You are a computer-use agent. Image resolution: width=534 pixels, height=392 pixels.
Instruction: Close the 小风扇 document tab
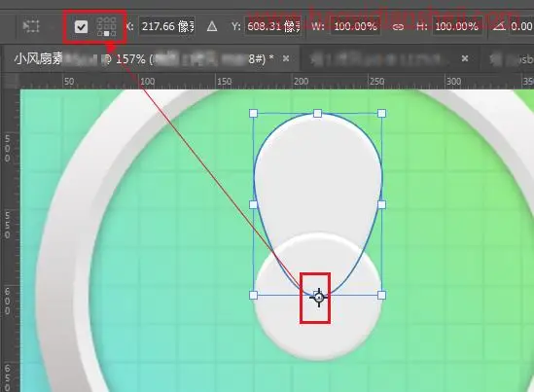coord(286,59)
